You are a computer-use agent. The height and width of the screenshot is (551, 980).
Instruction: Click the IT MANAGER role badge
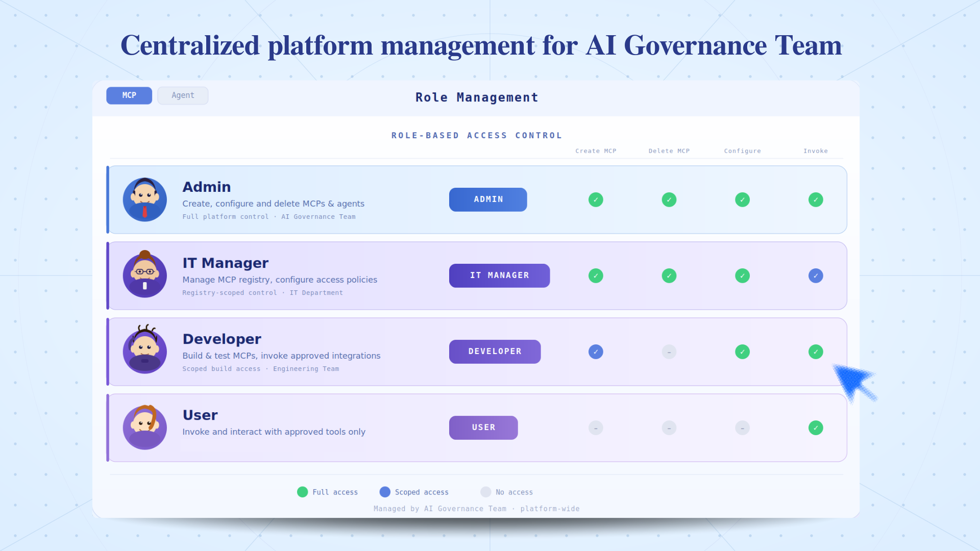point(499,275)
